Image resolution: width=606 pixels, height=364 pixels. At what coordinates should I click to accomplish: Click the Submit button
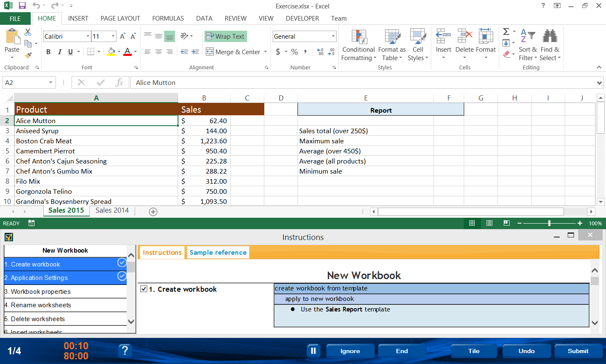coord(578,351)
